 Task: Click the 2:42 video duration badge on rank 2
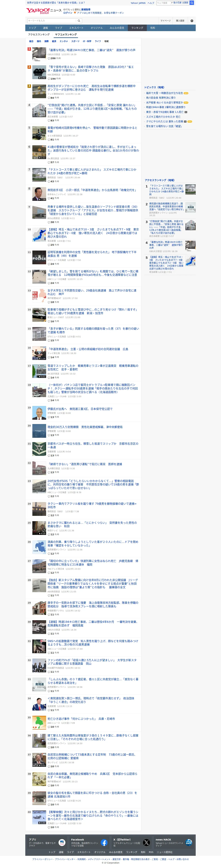click(42, 78)
